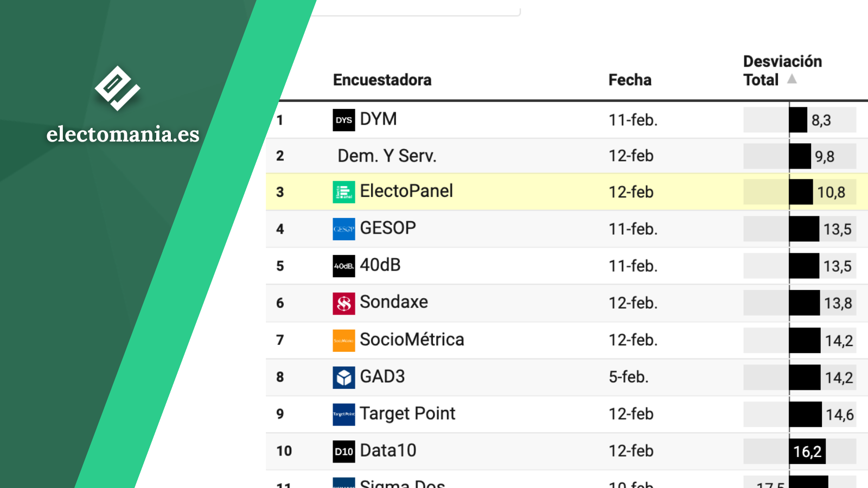The width and height of the screenshot is (868, 488).
Task: Click the DYM deviation bar showing 8,3
Action: (x=800, y=120)
